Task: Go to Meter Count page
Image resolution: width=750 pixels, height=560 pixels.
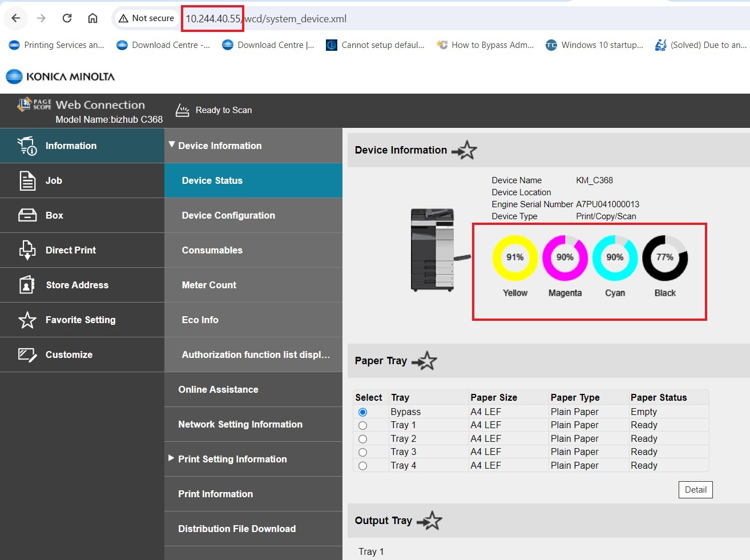Action: coord(209,285)
